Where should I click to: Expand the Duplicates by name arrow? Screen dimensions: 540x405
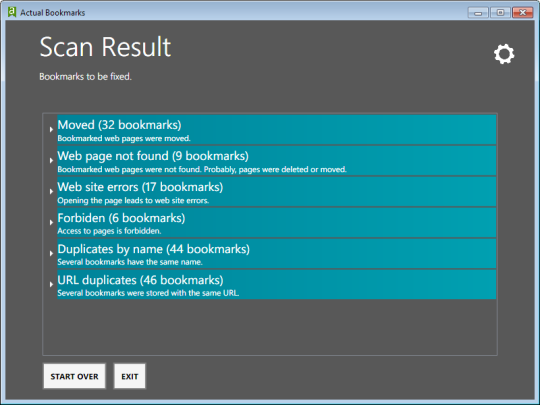[x=51, y=253]
